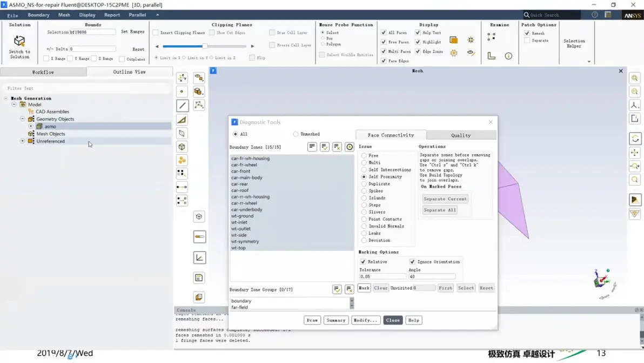The height and width of the screenshot is (363, 644).
Task: Click the Summary button
Action: coord(336,320)
